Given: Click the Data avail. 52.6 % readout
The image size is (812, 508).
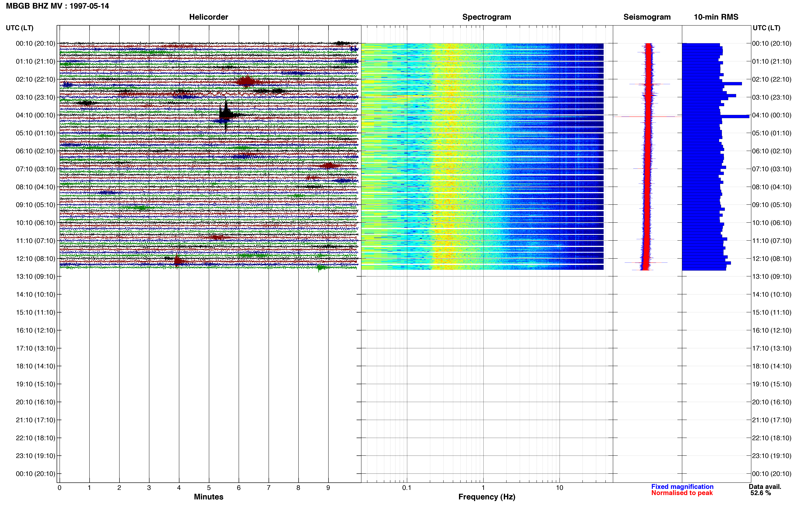Looking at the screenshot, I should pos(765,490).
